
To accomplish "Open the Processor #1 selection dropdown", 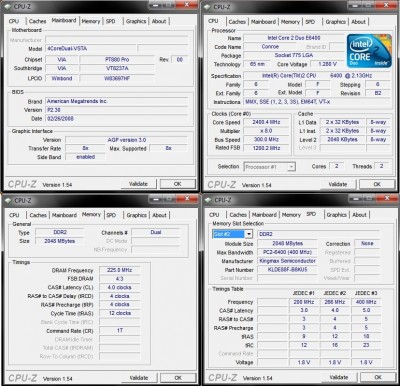I will click(291, 167).
